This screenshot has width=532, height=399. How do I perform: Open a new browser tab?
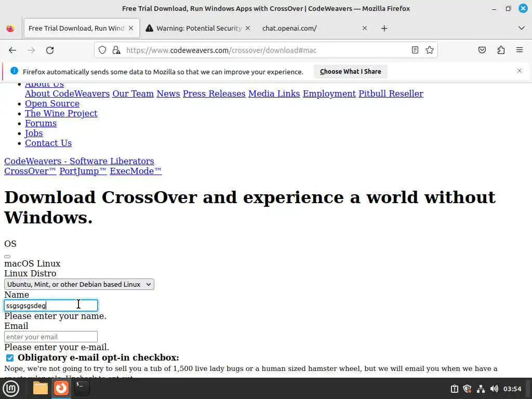384,29
